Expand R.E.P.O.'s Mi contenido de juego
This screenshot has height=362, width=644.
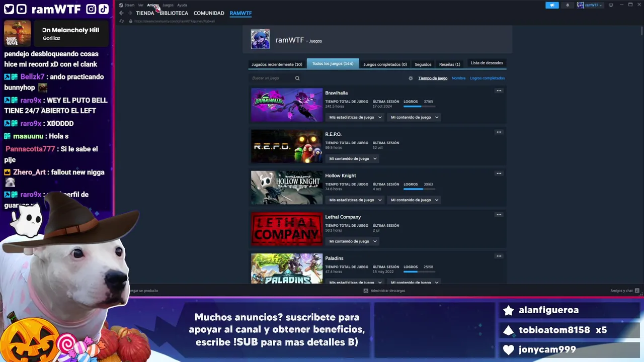353,158
